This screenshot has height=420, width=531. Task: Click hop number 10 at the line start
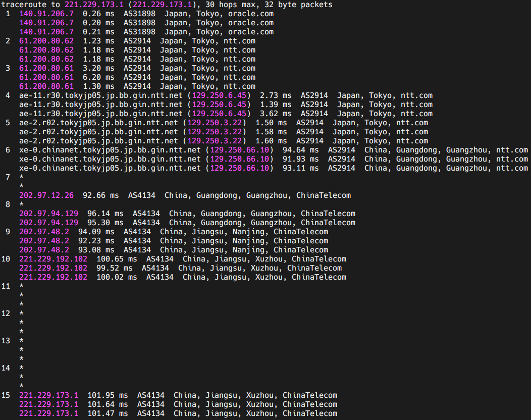6,259
